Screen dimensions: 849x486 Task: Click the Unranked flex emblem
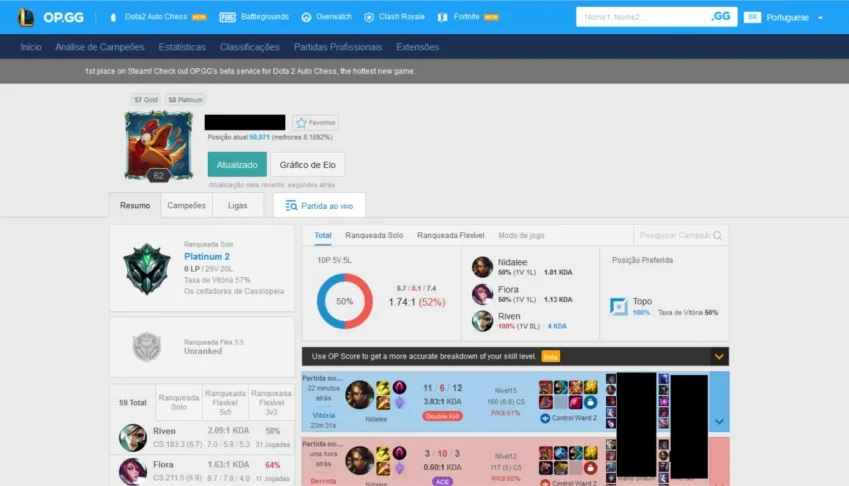[x=147, y=347]
